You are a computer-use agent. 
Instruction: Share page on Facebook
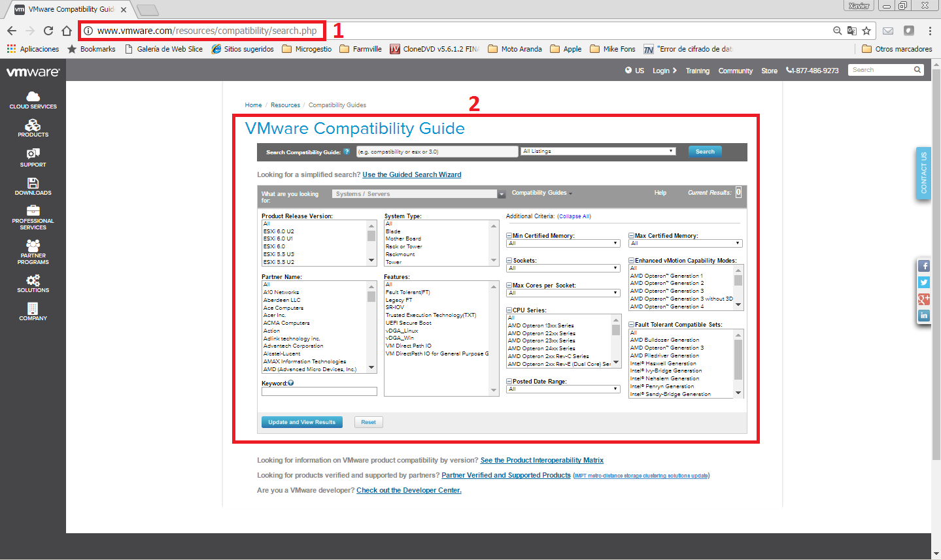[924, 266]
